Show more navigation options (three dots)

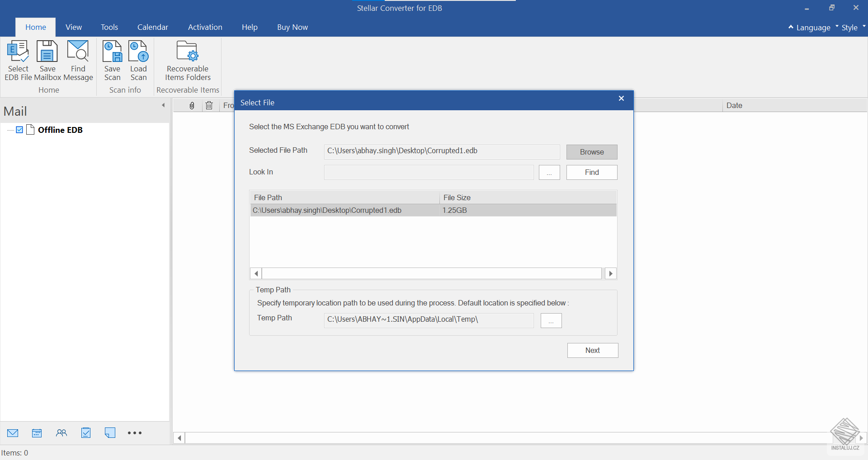pyautogui.click(x=135, y=433)
